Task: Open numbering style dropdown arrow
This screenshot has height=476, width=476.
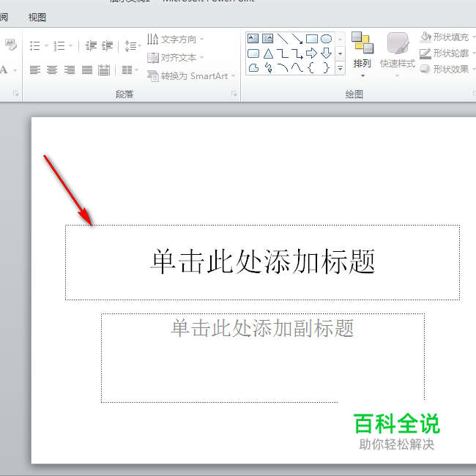Action: pyautogui.click(x=71, y=46)
